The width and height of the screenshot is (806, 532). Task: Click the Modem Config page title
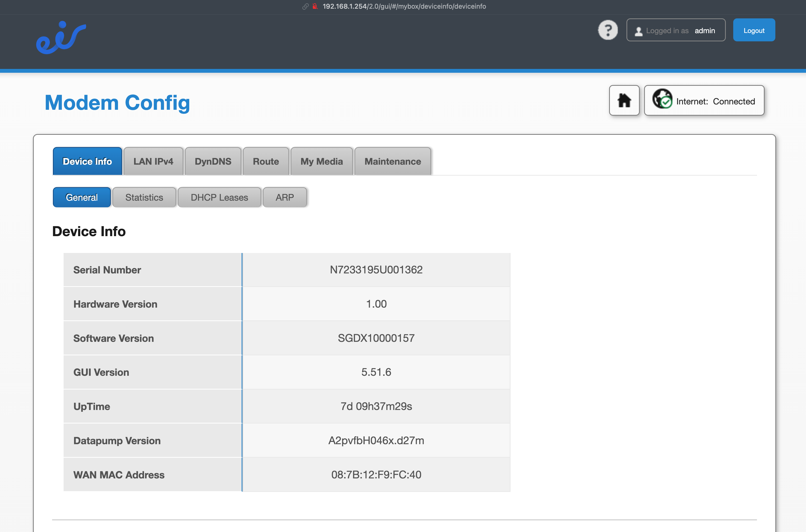[117, 103]
